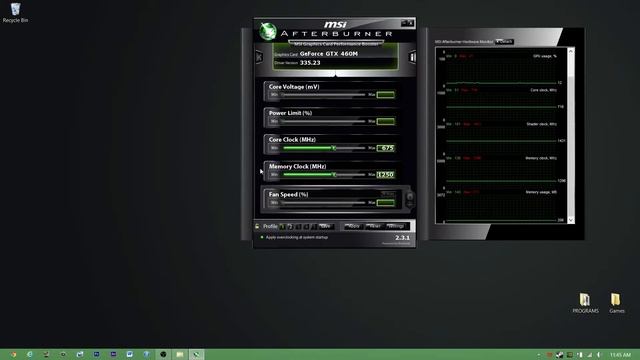Select the Recycle Bin desktop icon

pos(16,13)
